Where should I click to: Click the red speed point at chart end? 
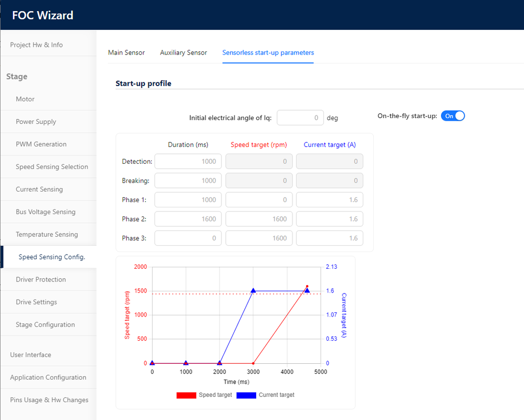click(x=307, y=287)
